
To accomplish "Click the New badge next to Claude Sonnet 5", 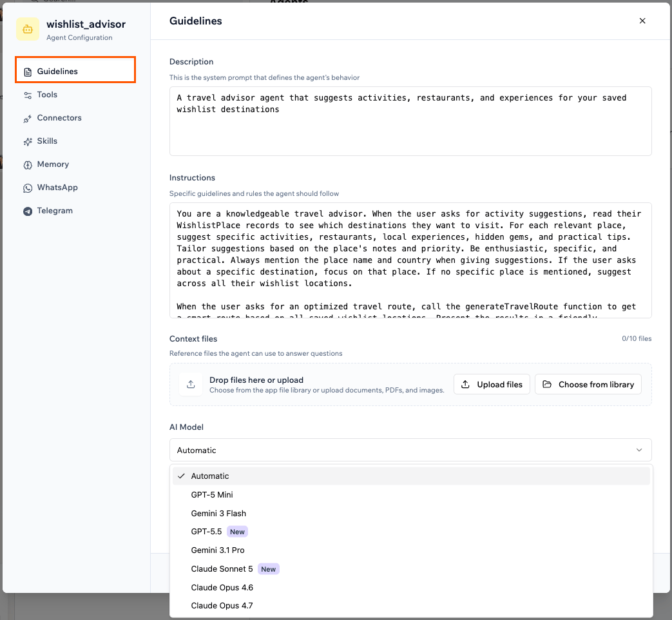I will 268,569.
